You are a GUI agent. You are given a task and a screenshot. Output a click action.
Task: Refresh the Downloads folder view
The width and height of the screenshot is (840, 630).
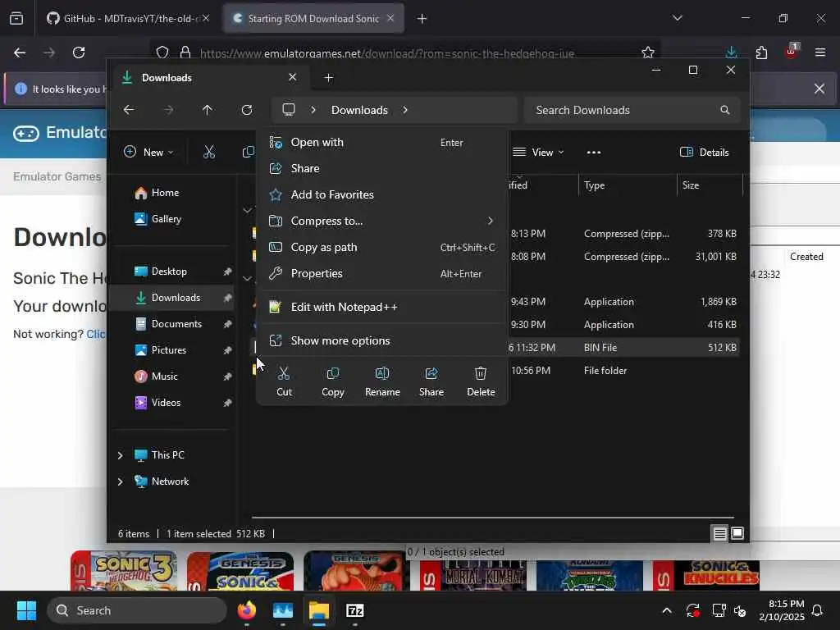point(246,111)
